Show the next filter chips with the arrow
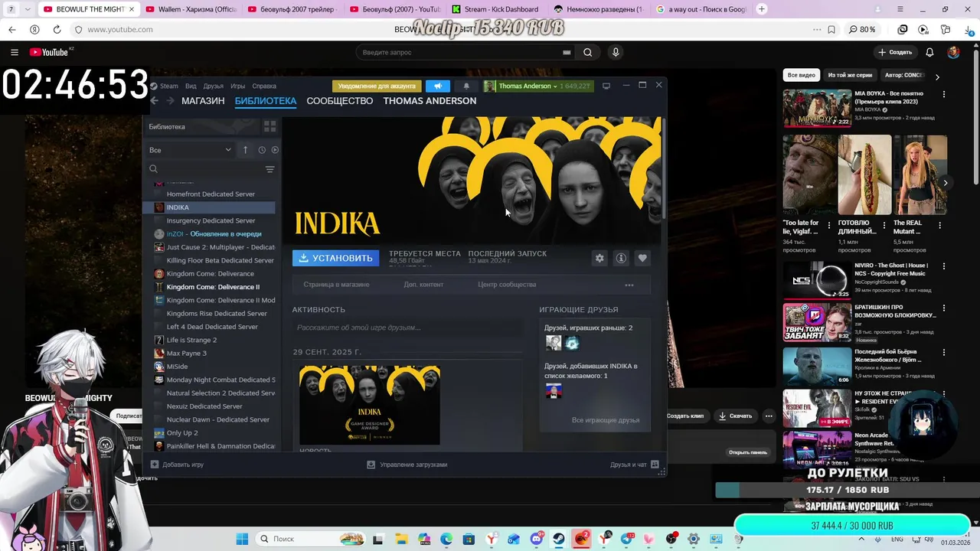This screenshot has height=551, width=980. coord(937,77)
